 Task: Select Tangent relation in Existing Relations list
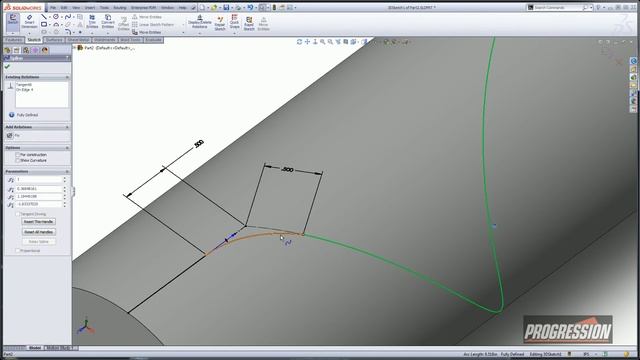(24, 84)
